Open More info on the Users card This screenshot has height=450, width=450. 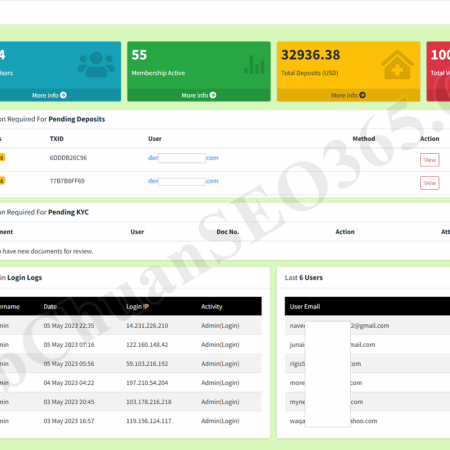pyautogui.click(x=49, y=95)
